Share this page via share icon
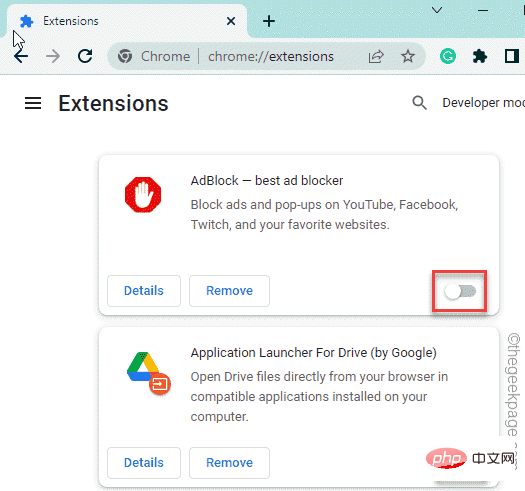Screen dimensions: 525x491 pyautogui.click(x=376, y=56)
